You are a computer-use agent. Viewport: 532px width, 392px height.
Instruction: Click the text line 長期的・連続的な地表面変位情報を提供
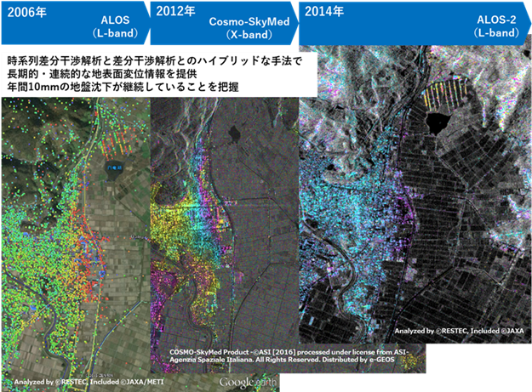tap(102, 73)
